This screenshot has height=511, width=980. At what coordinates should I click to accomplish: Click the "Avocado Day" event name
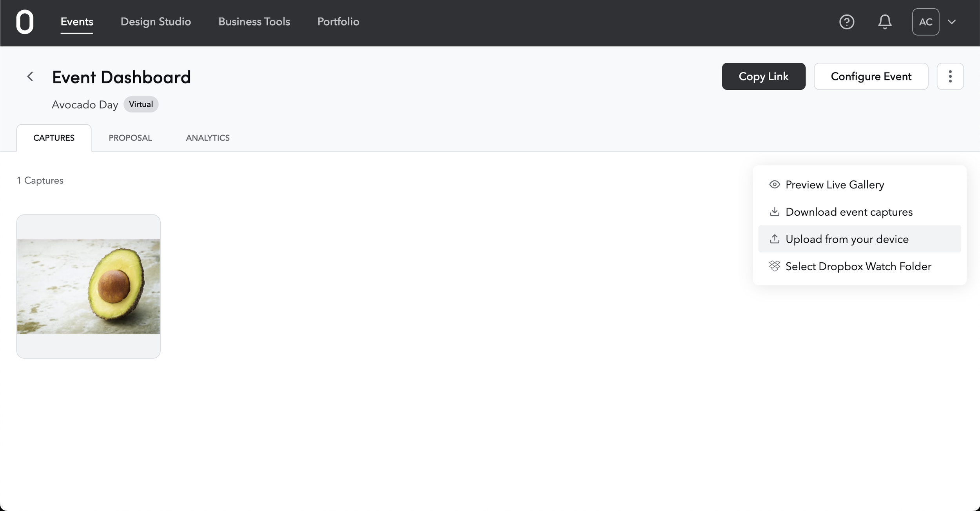point(85,105)
